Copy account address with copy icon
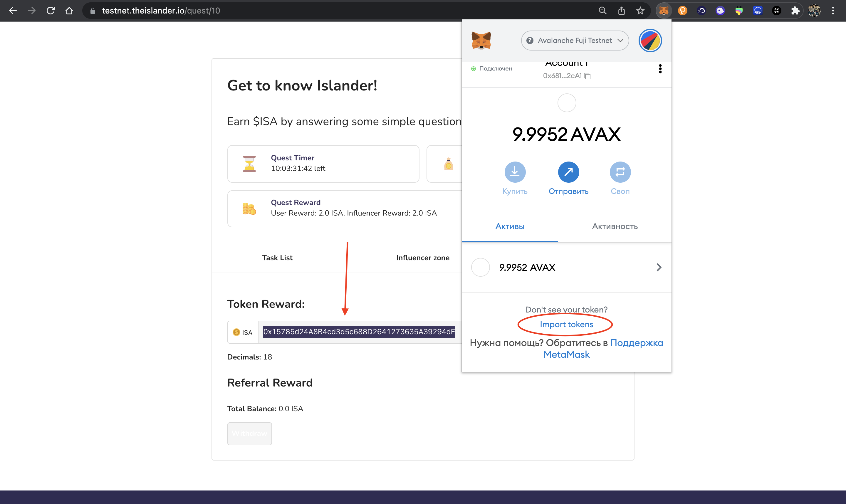 pyautogui.click(x=587, y=76)
